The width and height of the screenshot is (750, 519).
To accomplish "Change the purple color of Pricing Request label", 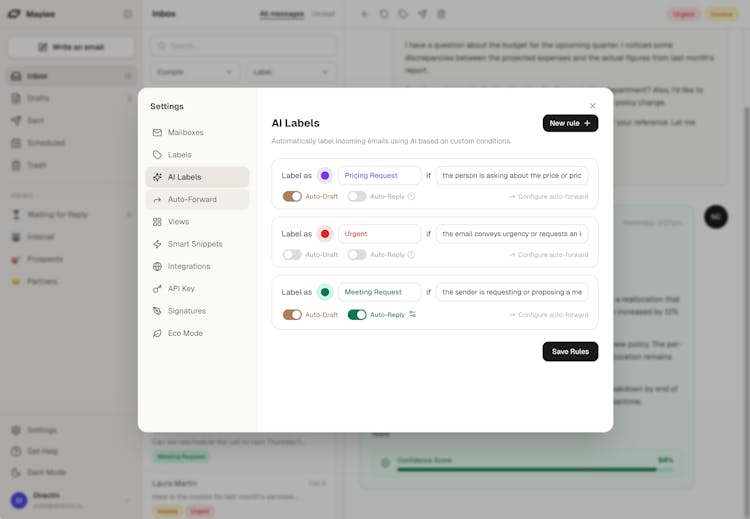I will tap(325, 176).
